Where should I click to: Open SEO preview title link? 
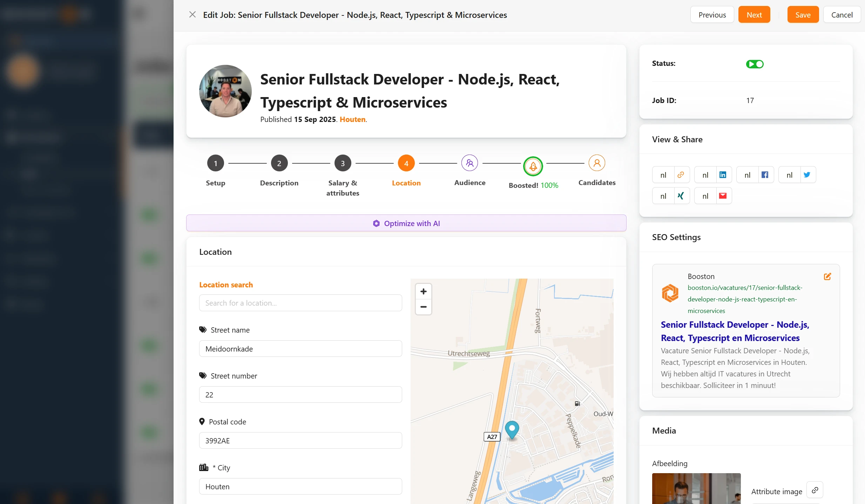(735, 331)
